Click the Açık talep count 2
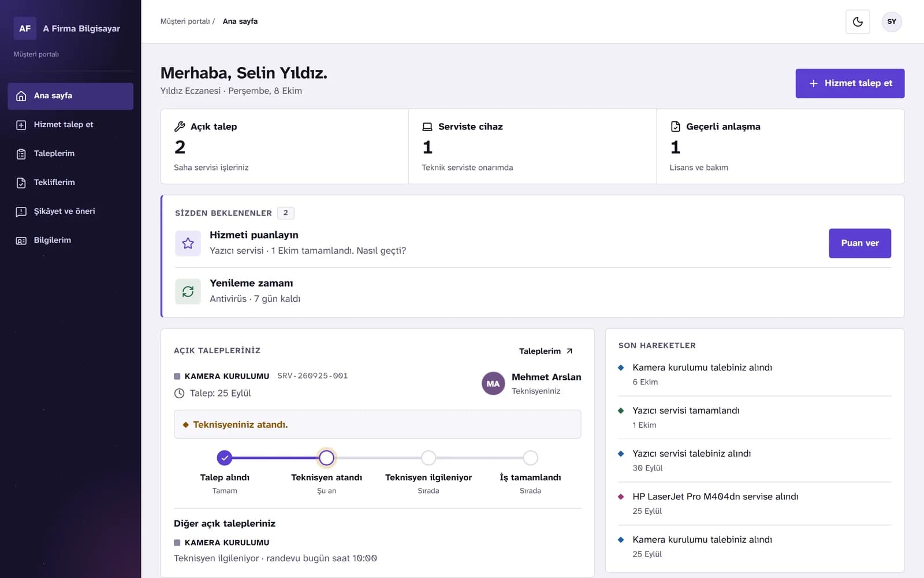This screenshot has width=924, height=578. click(180, 147)
